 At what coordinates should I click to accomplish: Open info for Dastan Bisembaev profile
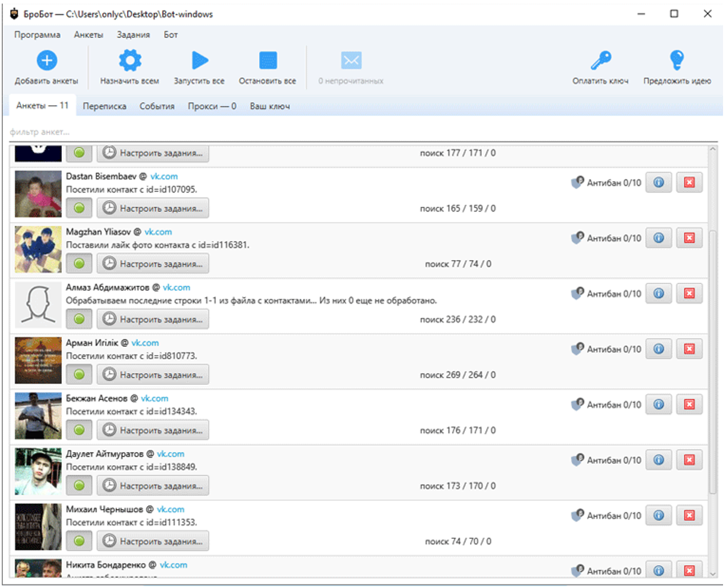point(658,182)
